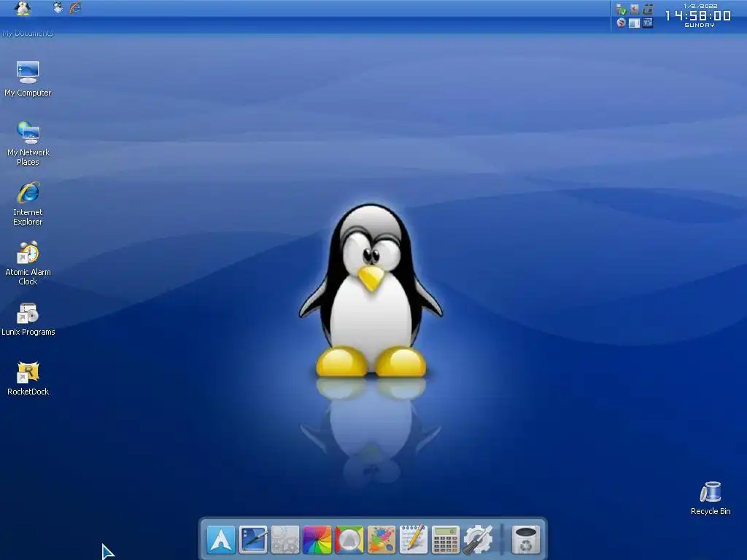Open the penguin start menu button
The width and height of the screenshot is (747, 560).
23,8
